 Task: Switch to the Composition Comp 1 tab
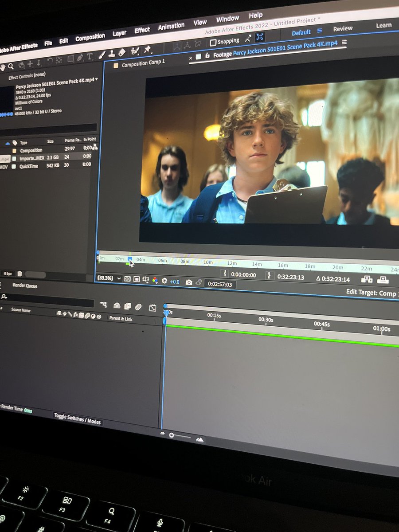pos(143,63)
